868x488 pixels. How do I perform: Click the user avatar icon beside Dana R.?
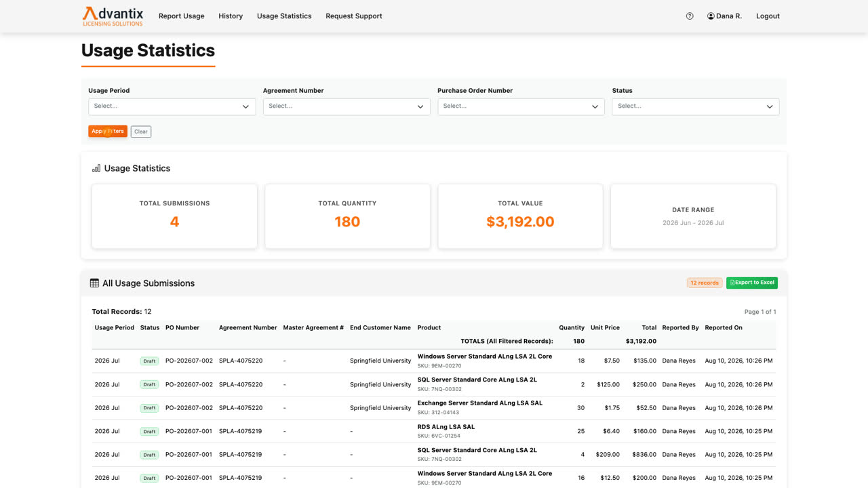(x=711, y=16)
